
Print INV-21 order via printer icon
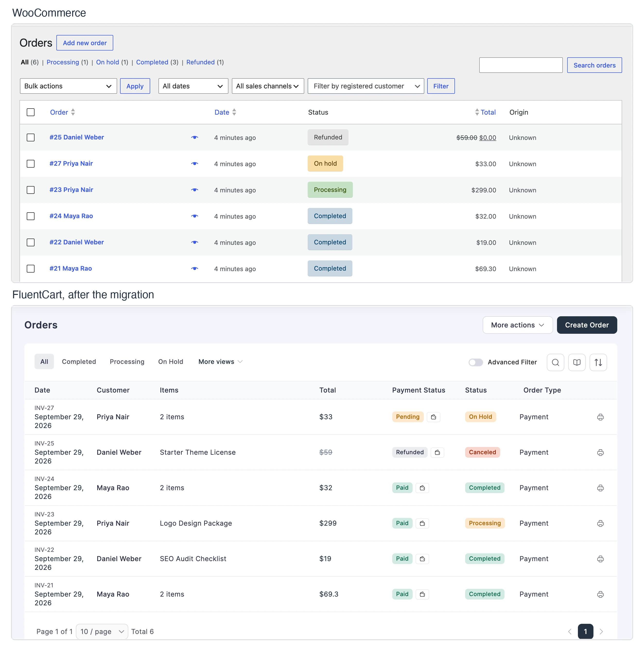600,594
